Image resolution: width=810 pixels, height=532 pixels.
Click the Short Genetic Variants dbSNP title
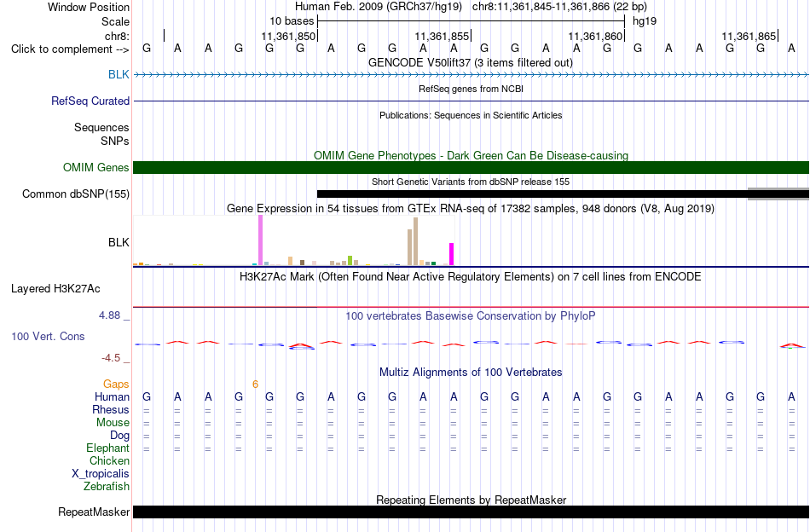pos(471,182)
